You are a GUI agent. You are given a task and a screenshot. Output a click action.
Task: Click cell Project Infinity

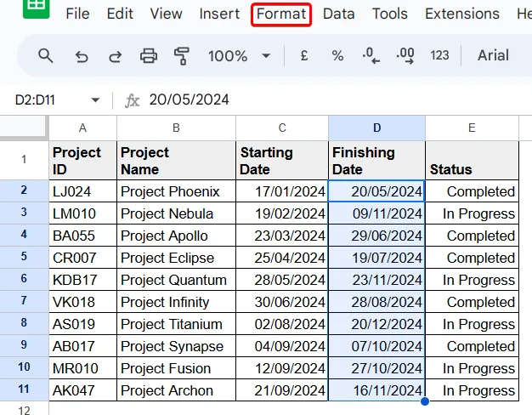(x=176, y=302)
